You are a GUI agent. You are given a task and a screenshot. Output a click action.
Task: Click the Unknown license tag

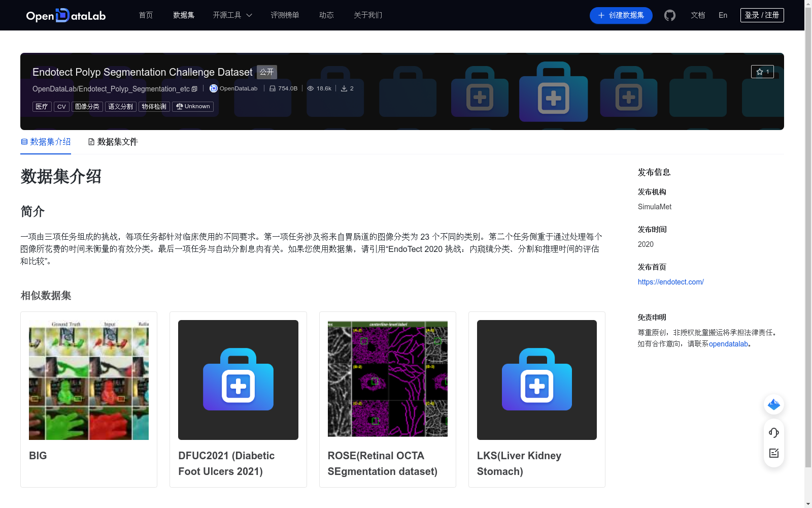coord(193,107)
